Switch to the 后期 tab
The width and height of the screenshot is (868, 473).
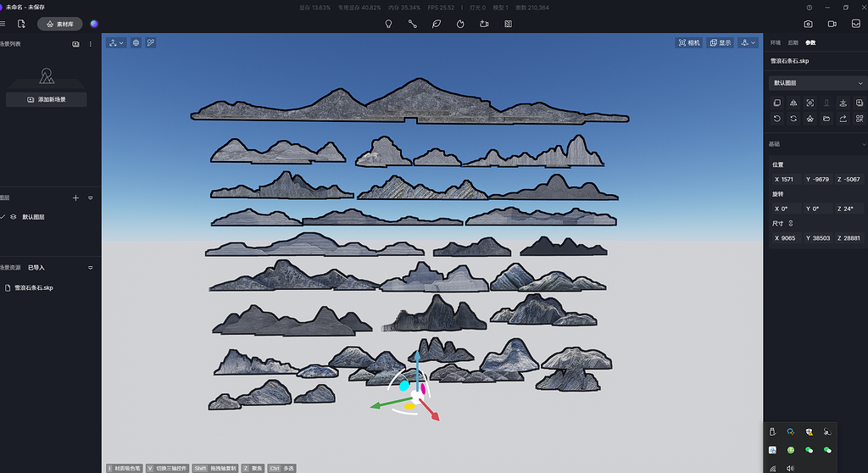(x=793, y=42)
